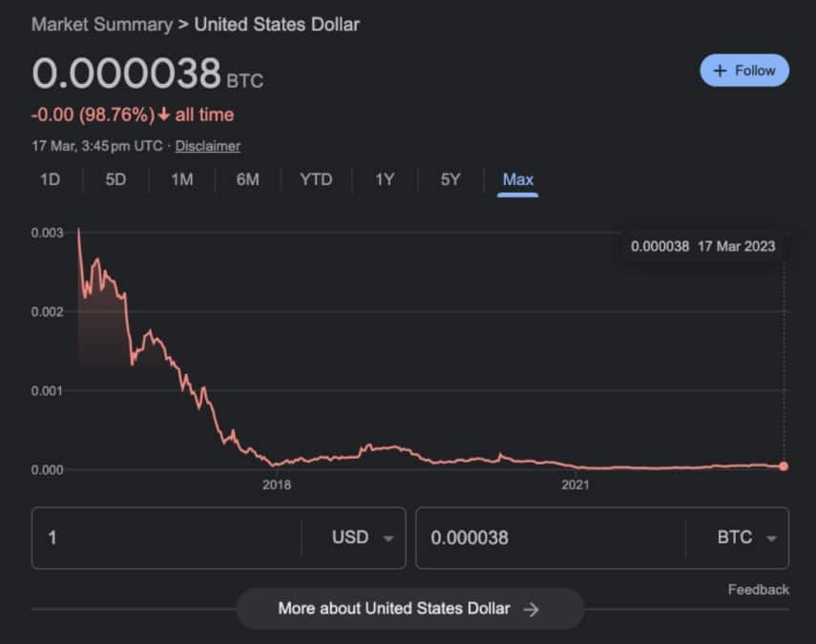
Task: Show the 5Y chart range
Action: (x=450, y=179)
